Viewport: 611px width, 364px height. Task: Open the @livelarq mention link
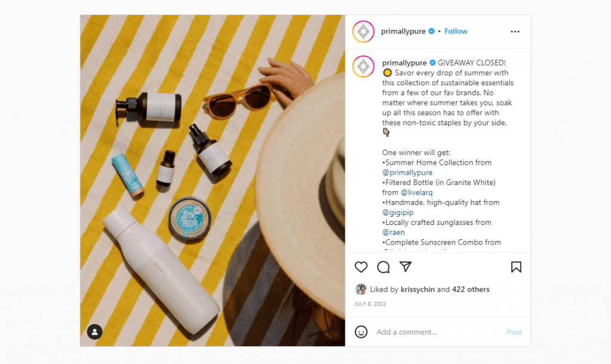coord(416,193)
